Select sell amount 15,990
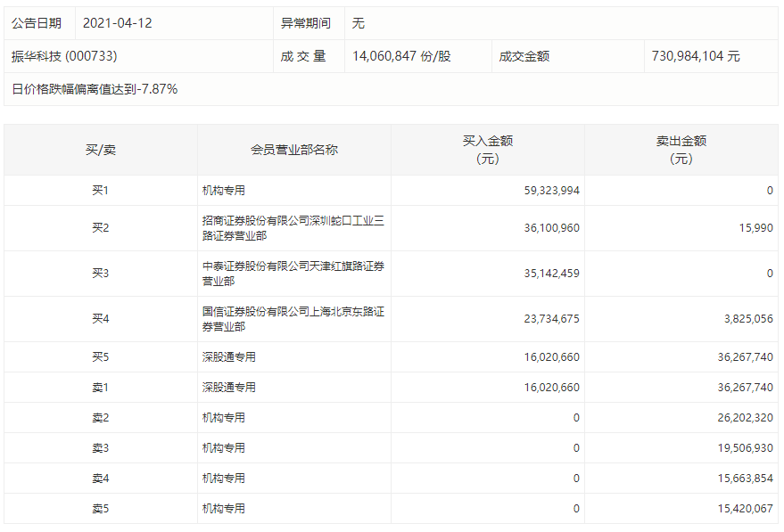The height and width of the screenshot is (532, 784). (x=756, y=228)
